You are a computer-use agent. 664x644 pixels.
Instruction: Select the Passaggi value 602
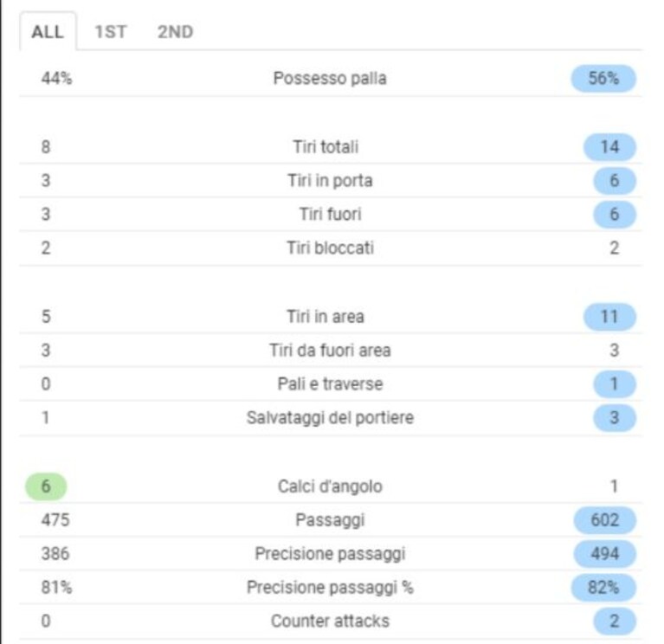tap(605, 520)
